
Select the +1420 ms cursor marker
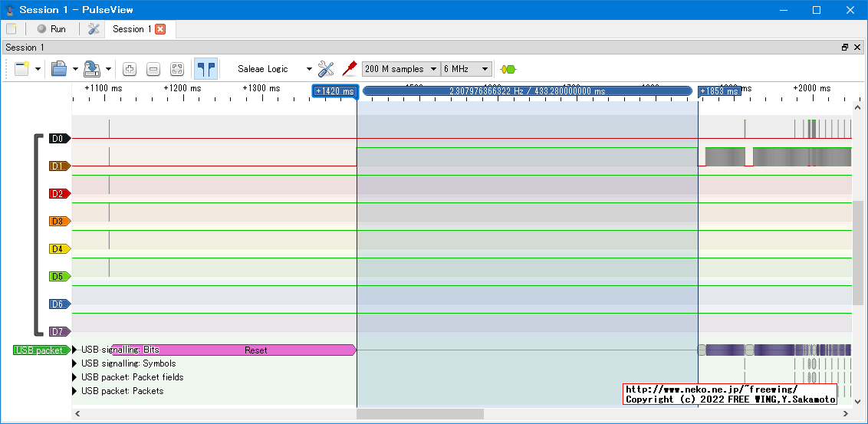pyautogui.click(x=335, y=91)
